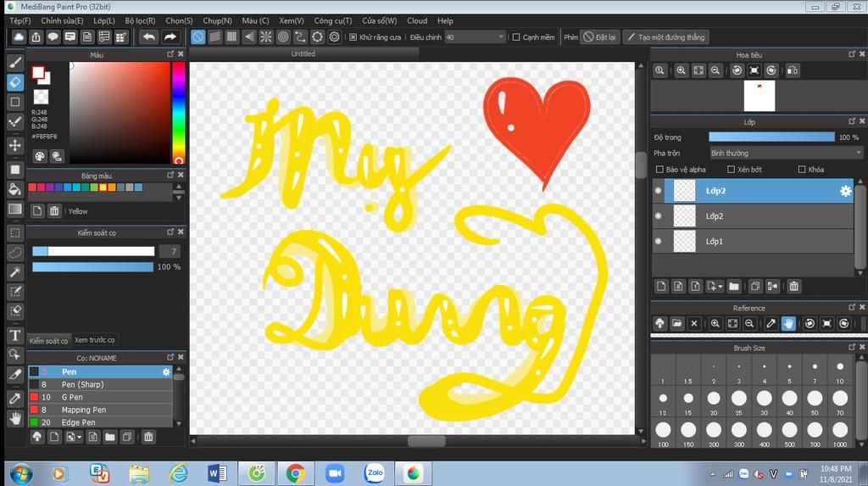Hide the Lớp1 layer
This screenshot has height=486, width=868.
point(658,241)
